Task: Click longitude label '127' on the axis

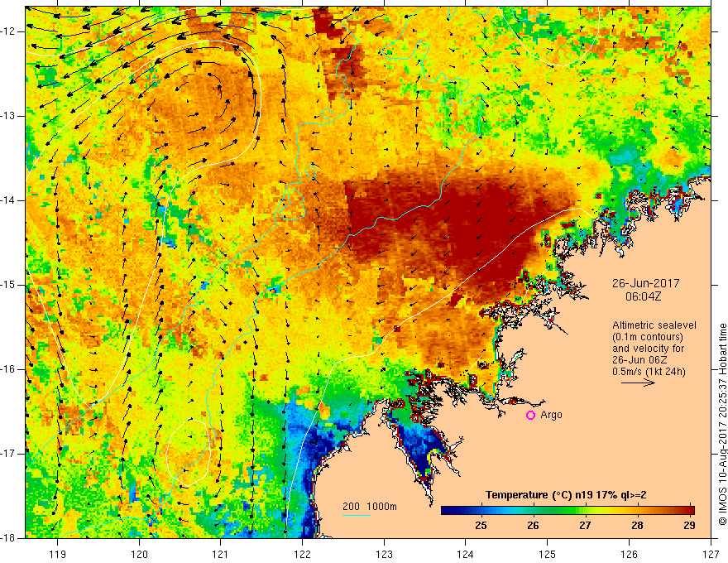Action: click(711, 554)
